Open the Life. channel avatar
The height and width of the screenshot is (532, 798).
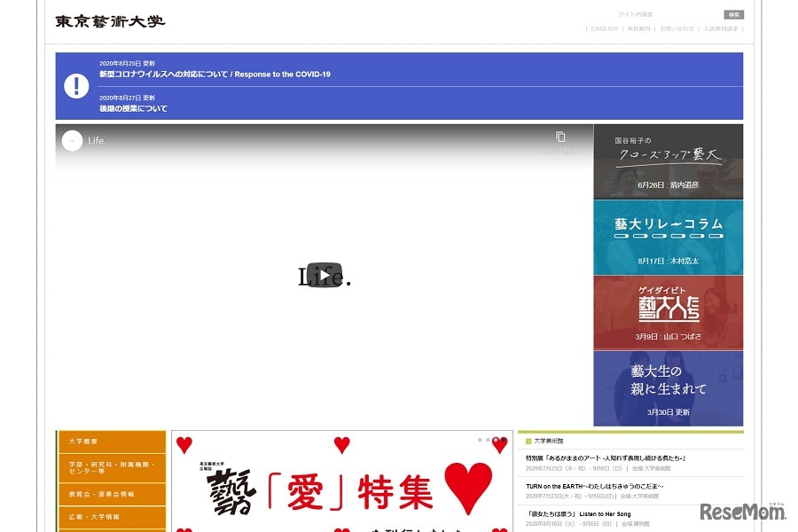click(73, 140)
